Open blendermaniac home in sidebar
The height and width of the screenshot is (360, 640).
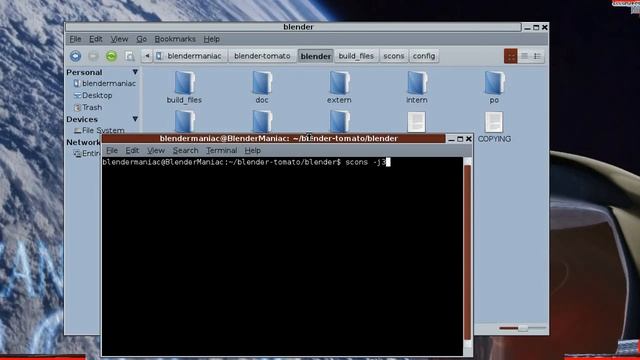tap(105, 84)
